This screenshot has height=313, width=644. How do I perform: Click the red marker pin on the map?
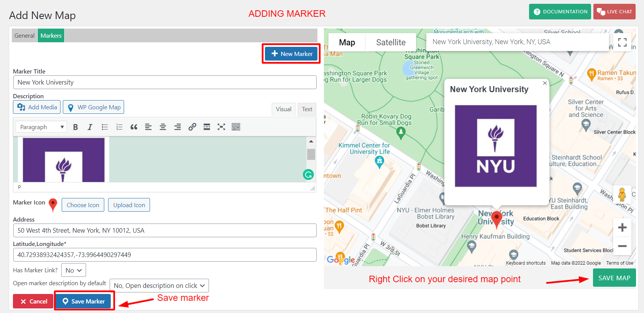496,220
